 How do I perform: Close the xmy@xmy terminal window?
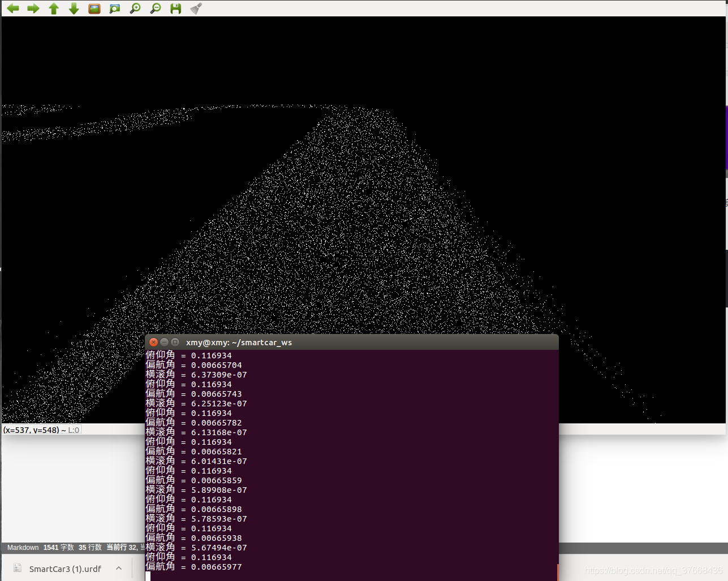[153, 342]
